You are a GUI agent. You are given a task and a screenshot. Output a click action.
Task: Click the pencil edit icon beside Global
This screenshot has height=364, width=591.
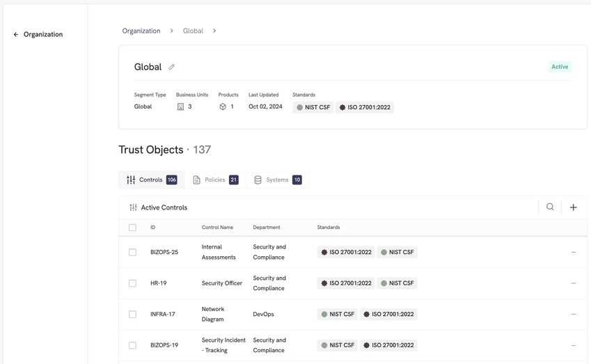[x=171, y=67]
